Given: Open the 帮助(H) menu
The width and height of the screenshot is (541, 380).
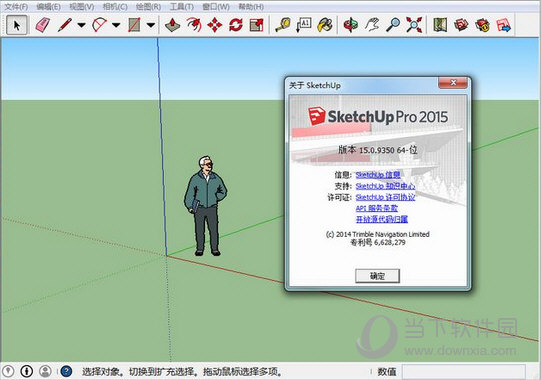Looking at the screenshot, I should 251,7.
